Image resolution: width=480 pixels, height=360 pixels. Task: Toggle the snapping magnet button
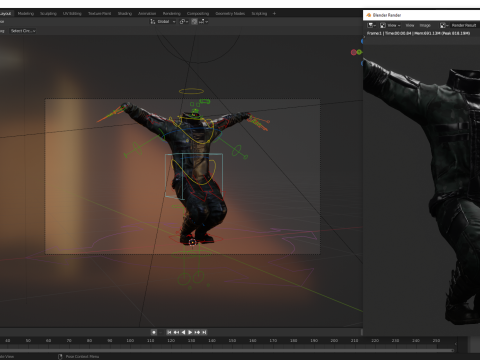pyautogui.click(x=194, y=22)
